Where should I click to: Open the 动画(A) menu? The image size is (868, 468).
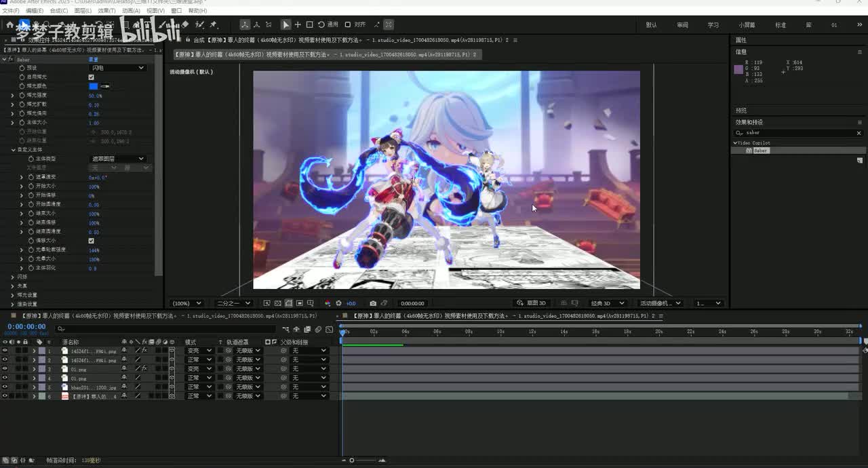point(131,11)
